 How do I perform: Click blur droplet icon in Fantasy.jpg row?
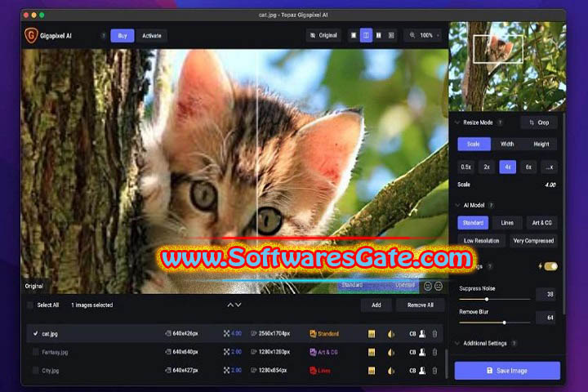[390, 352]
